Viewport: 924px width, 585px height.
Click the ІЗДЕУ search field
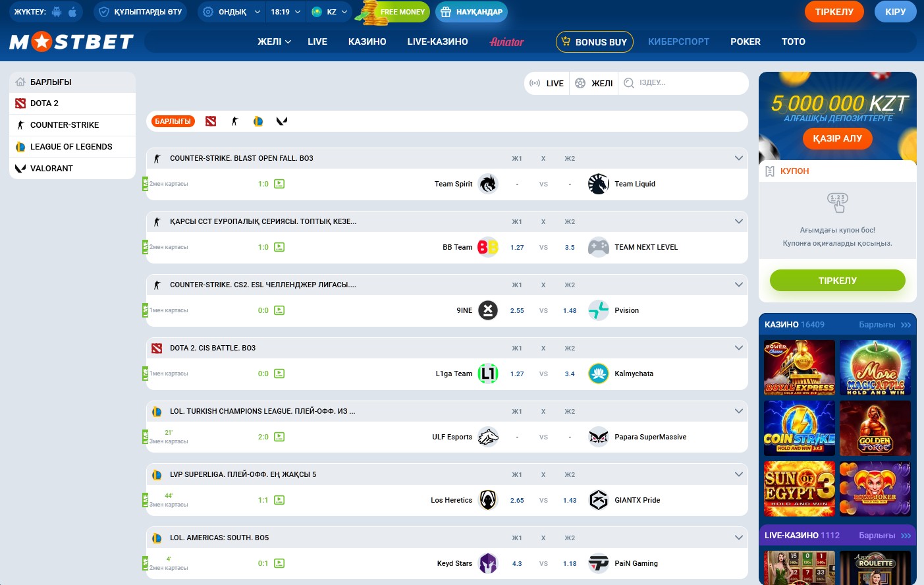(x=684, y=83)
